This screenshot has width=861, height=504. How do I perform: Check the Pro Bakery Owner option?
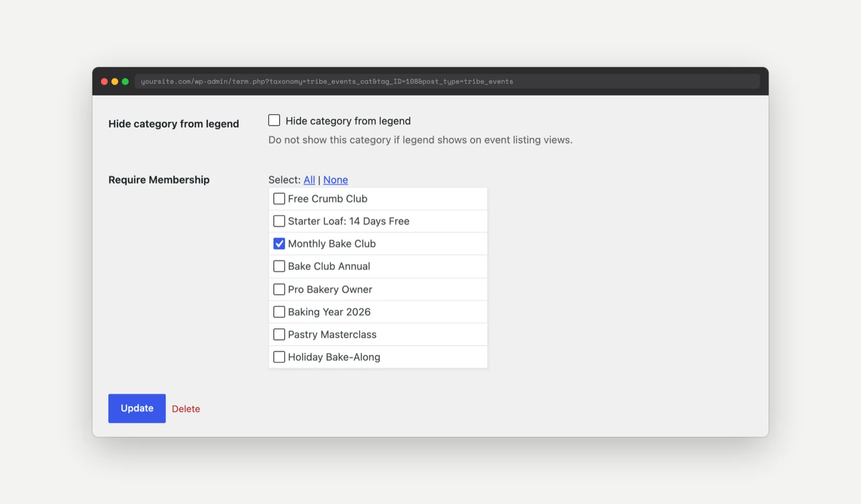pyautogui.click(x=279, y=289)
